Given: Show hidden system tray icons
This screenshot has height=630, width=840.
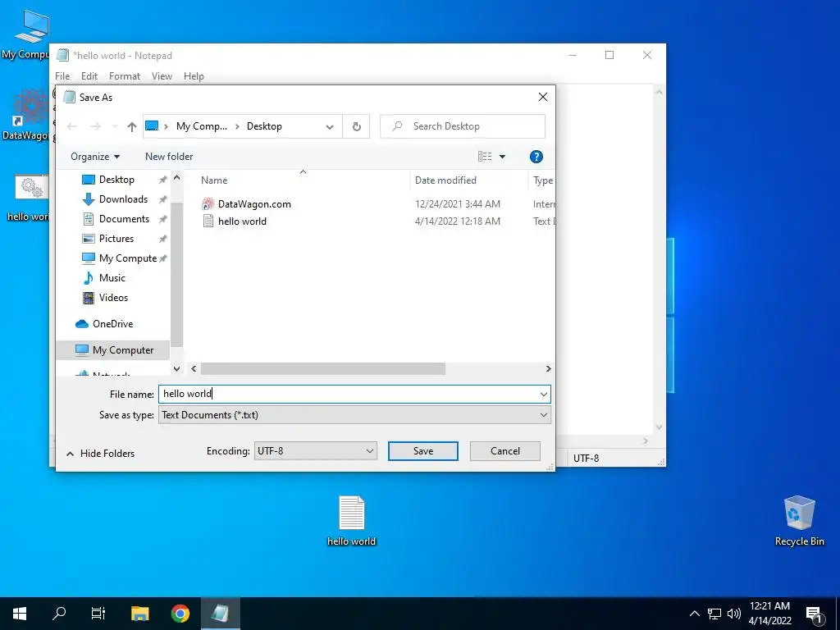Looking at the screenshot, I should coord(694,614).
